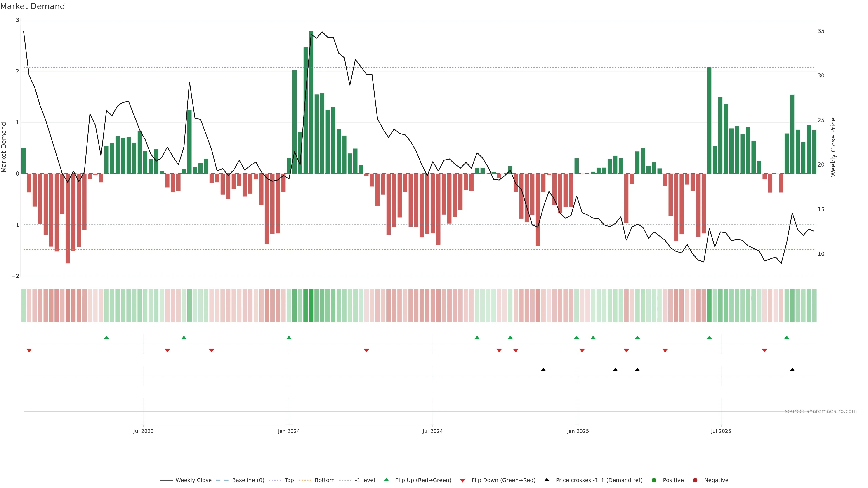
Task: Click last black price-cross triangle marker
Action: point(792,370)
